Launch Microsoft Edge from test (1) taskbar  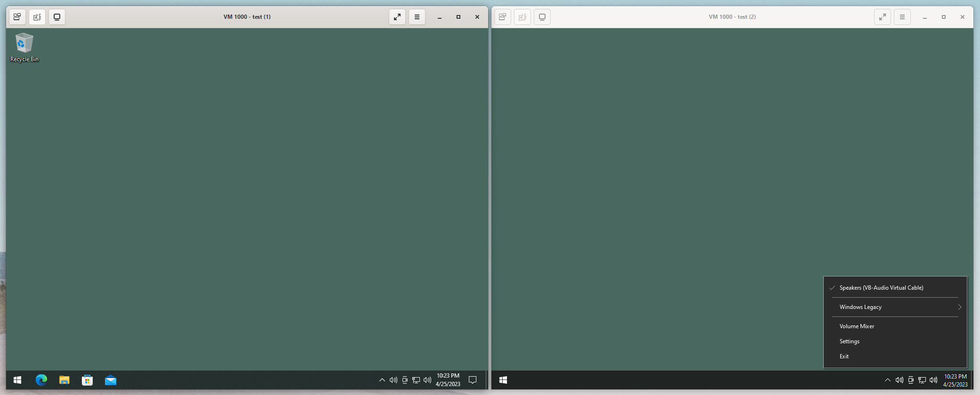pyautogui.click(x=41, y=380)
